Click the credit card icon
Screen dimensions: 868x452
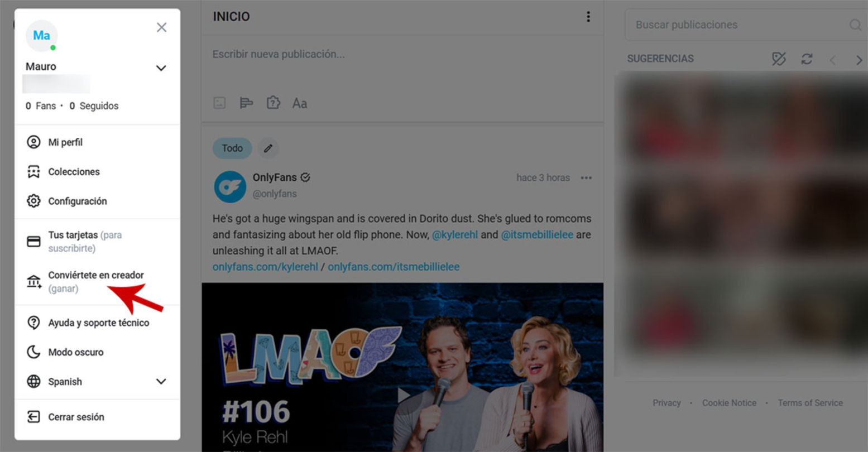click(33, 242)
